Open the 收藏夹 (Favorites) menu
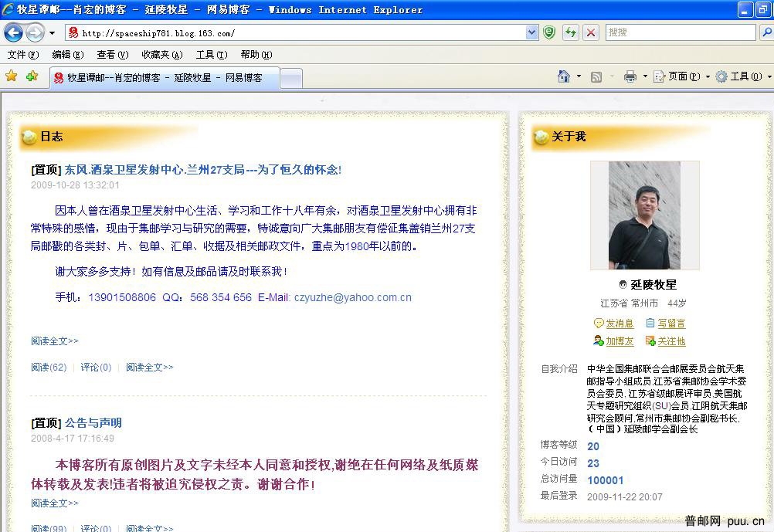 pyautogui.click(x=161, y=55)
